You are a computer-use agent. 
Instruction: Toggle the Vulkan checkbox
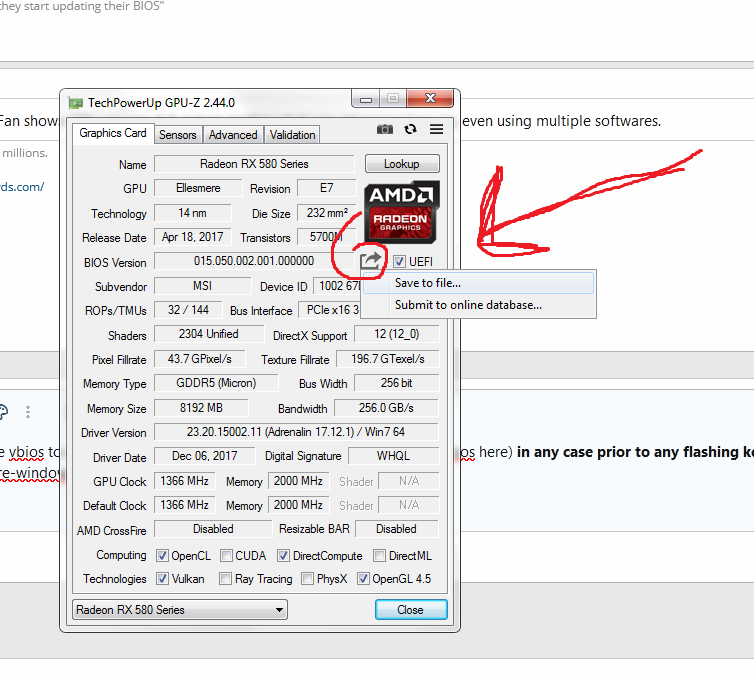click(163, 578)
